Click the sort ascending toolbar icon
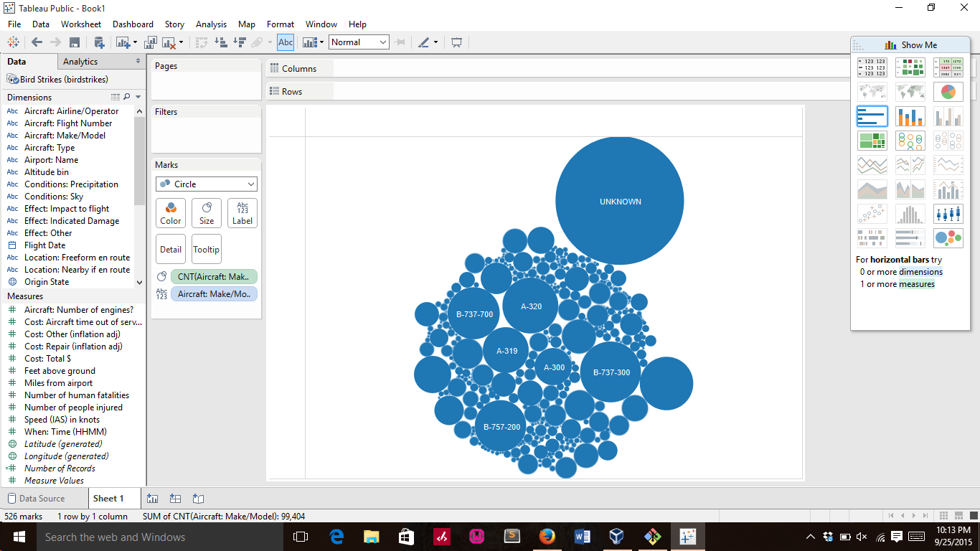 tap(221, 42)
